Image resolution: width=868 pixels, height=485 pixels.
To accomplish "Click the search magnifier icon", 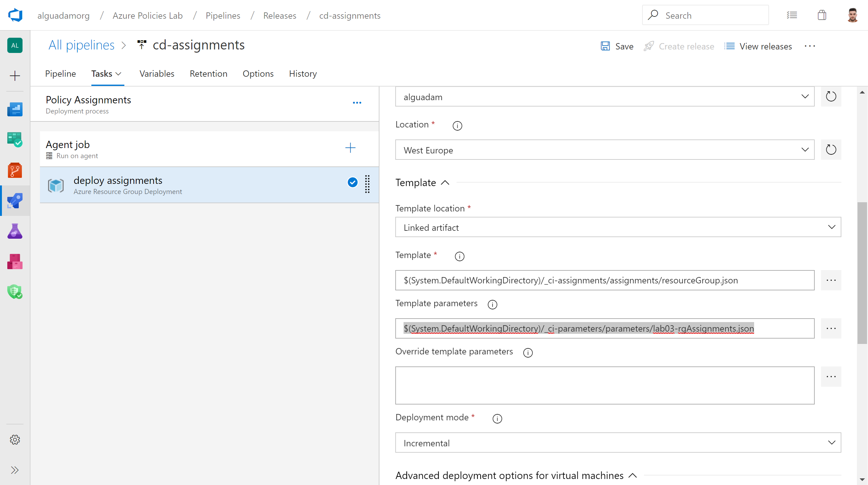I will [653, 15].
